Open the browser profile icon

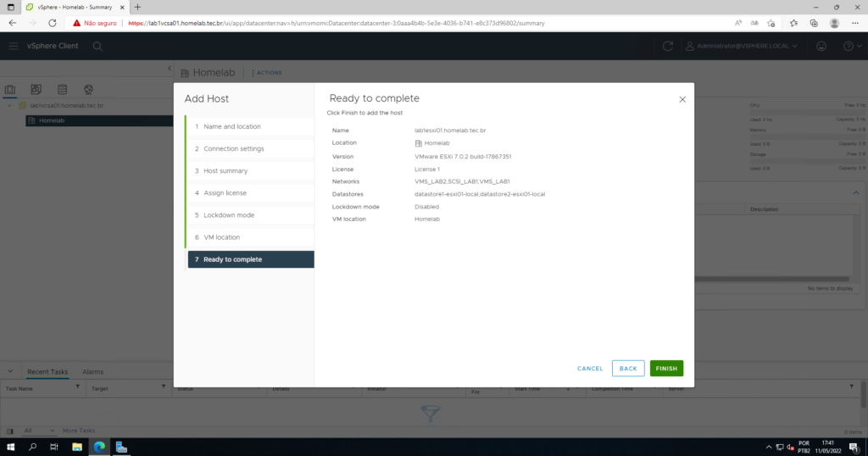[834, 23]
